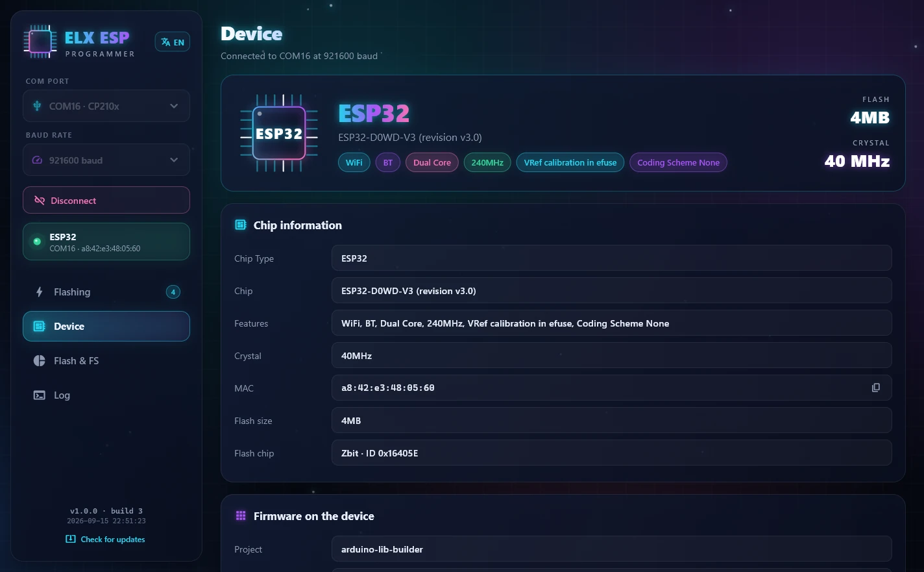Viewport: 924px width, 572px height.
Task: Click the v1.0.0 · build 3 version text
Action: point(106,511)
